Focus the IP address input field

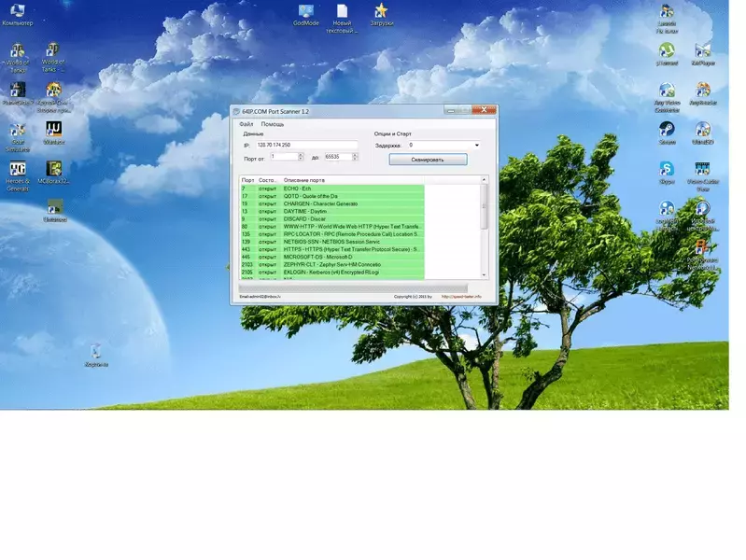coord(306,145)
